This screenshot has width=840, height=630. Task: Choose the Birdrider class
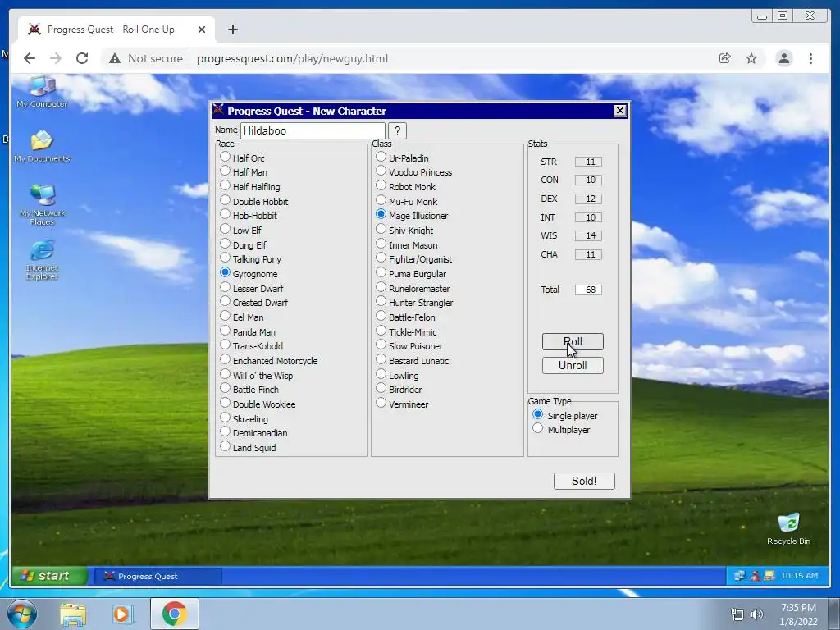point(381,388)
